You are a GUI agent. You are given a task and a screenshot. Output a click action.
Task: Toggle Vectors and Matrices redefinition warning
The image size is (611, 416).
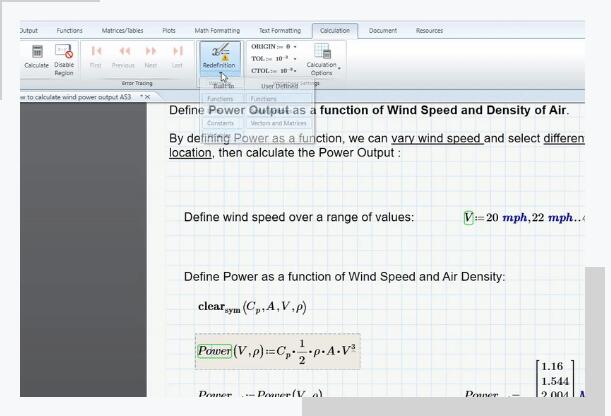279,123
